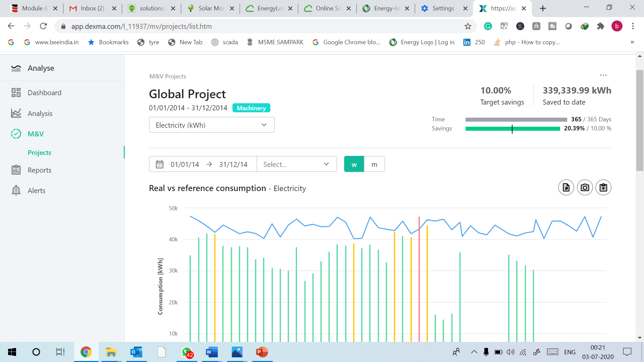
Task: Open Dashboard from the sidebar
Action: [44, 93]
